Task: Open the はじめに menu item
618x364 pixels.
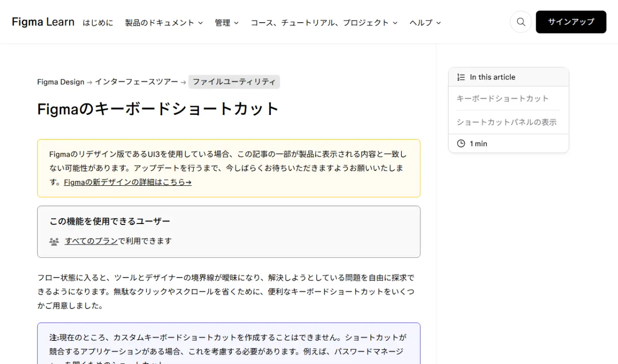Action: 98,23
